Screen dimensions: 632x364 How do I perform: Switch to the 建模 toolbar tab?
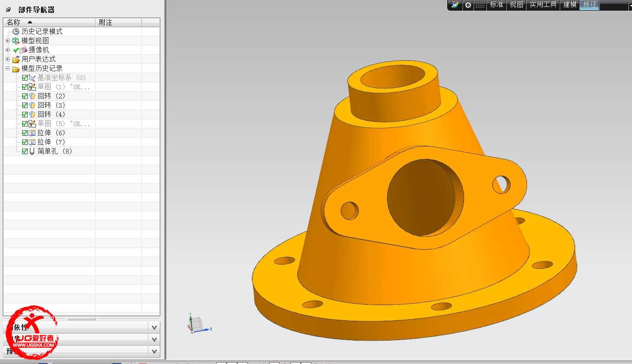coord(570,5)
